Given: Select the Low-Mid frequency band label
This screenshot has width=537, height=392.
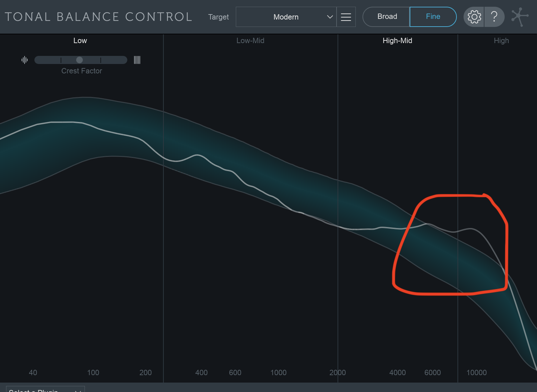Looking at the screenshot, I should [x=250, y=41].
